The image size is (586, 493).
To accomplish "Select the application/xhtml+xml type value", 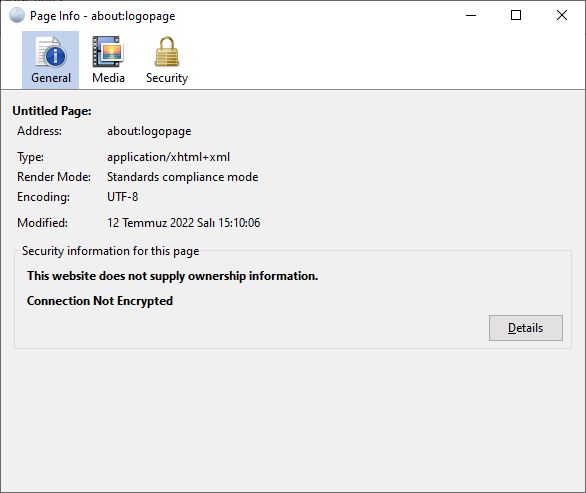I will (x=169, y=157).
